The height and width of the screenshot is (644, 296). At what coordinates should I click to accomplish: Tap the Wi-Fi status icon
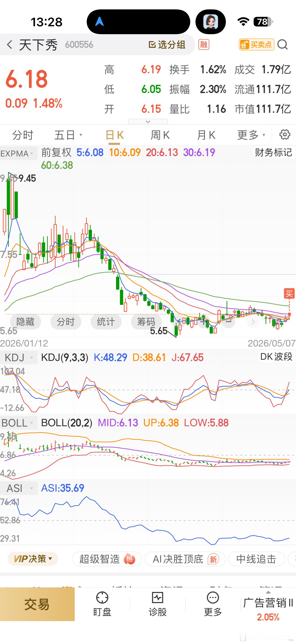pos(243,22)
